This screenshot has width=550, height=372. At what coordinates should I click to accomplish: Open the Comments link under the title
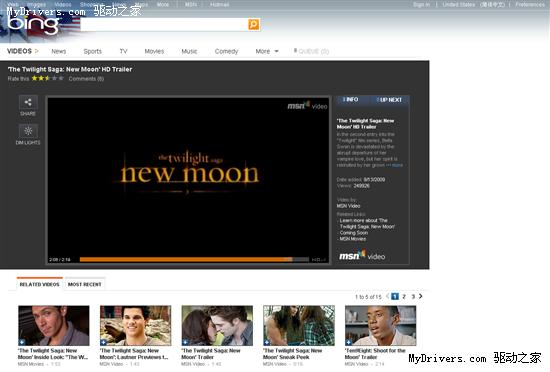(86, 79)
